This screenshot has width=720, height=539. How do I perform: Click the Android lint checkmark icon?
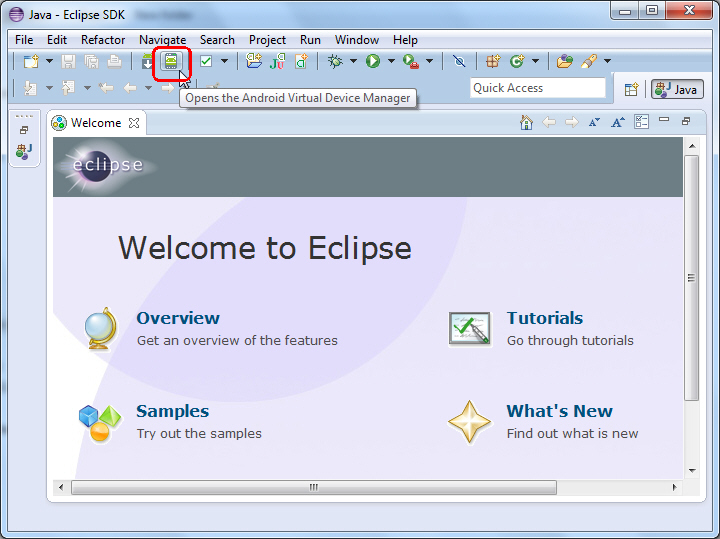coord(206,61)
